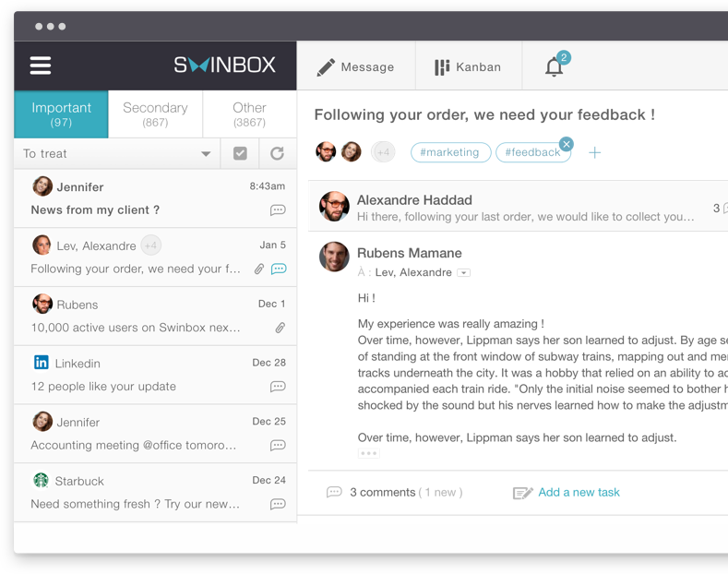The height and width of the screenshot is (574, 728).
Task: Click Jennifer's avatar on 8:43am email
Action: (42, 186)
